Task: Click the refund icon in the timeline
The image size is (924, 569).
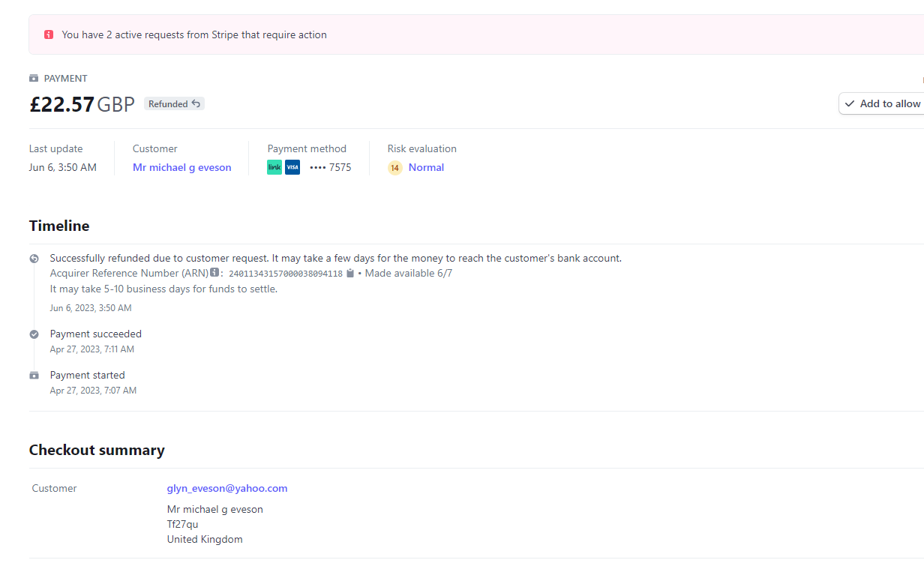Action: 34,259
